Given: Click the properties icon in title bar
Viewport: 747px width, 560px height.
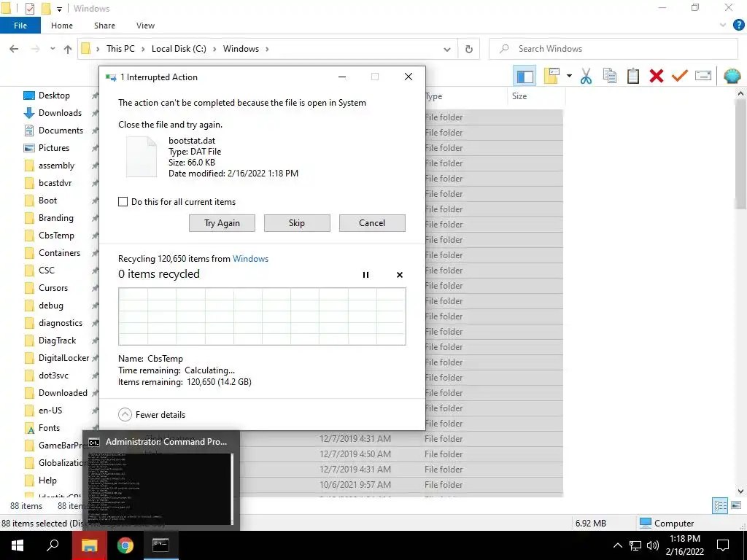Looking at the screenshot, I should pos(29,8).
